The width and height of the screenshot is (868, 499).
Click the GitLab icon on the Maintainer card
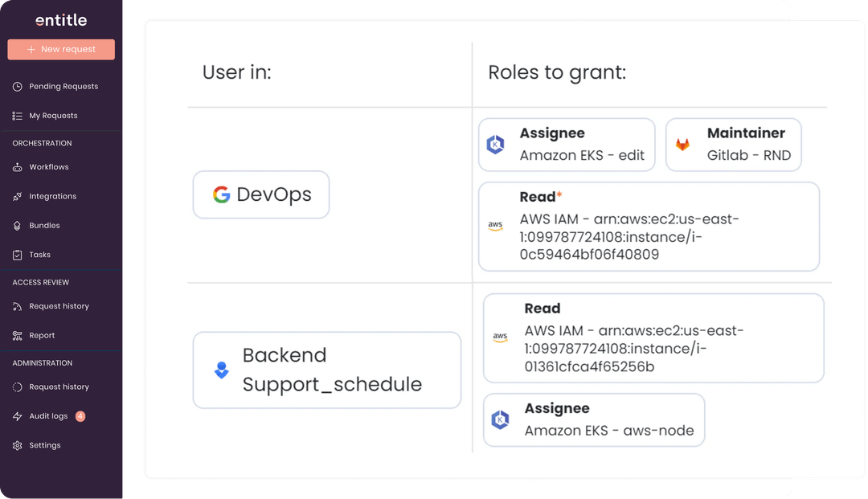(684, 145)
